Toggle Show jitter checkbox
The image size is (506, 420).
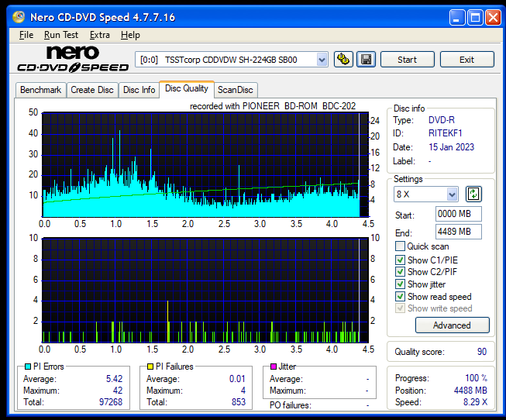click(x=400, y=284)
